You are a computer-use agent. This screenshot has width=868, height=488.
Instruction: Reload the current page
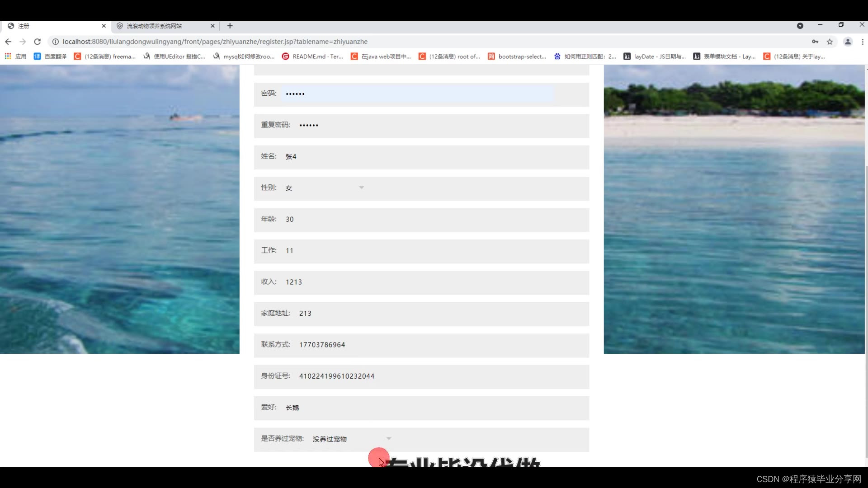[x=38, y=42]
